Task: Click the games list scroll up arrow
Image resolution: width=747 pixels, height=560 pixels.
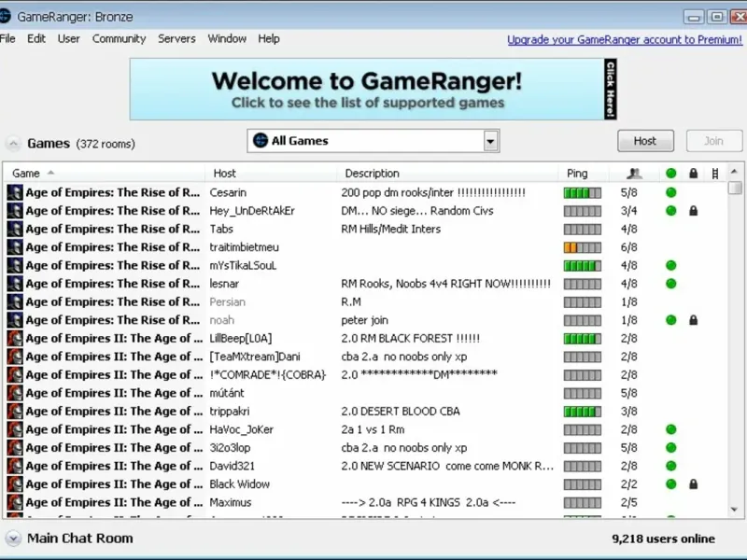Action: click(x=734, y=172)
